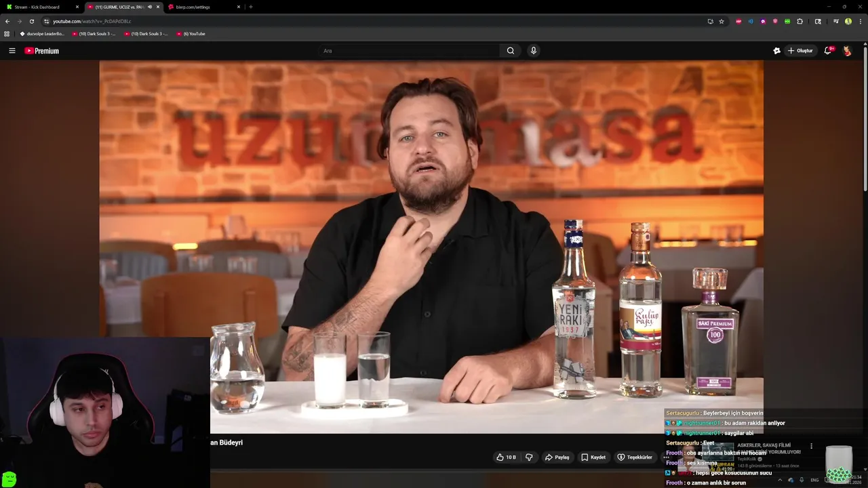Go forward with the browser forward arrow

click(x=19, y=21)
